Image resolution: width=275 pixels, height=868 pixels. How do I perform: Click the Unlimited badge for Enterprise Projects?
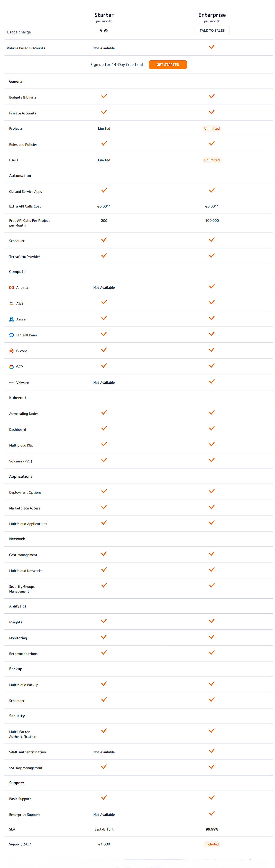(x=212, y=128)
